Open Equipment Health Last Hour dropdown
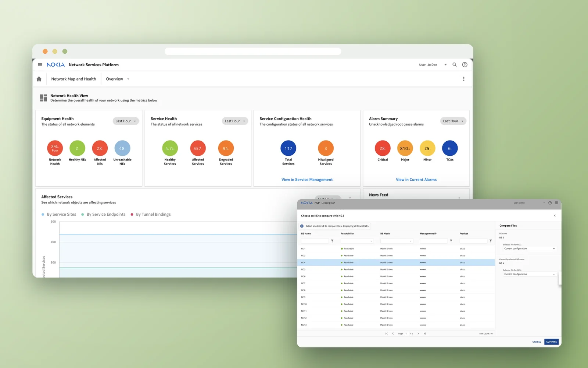Viewport: 588px width, 368px height. click(x=126, y=121)
